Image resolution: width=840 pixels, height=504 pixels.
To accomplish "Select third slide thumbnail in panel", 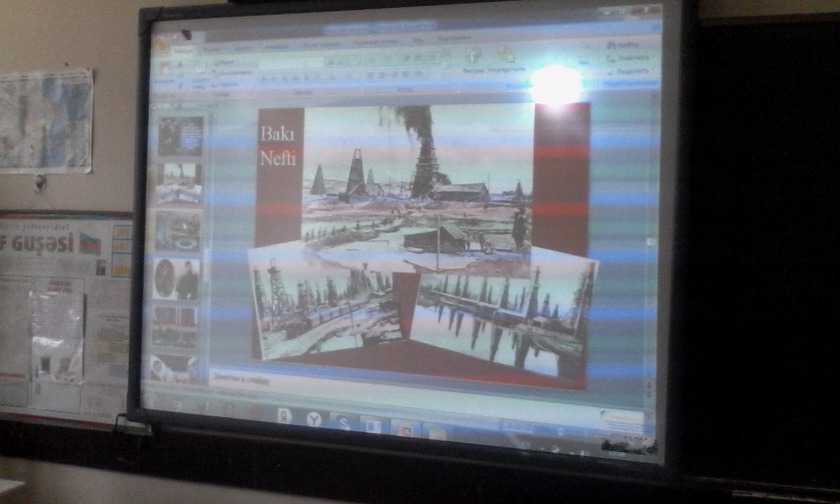I will tap(178, 232).
